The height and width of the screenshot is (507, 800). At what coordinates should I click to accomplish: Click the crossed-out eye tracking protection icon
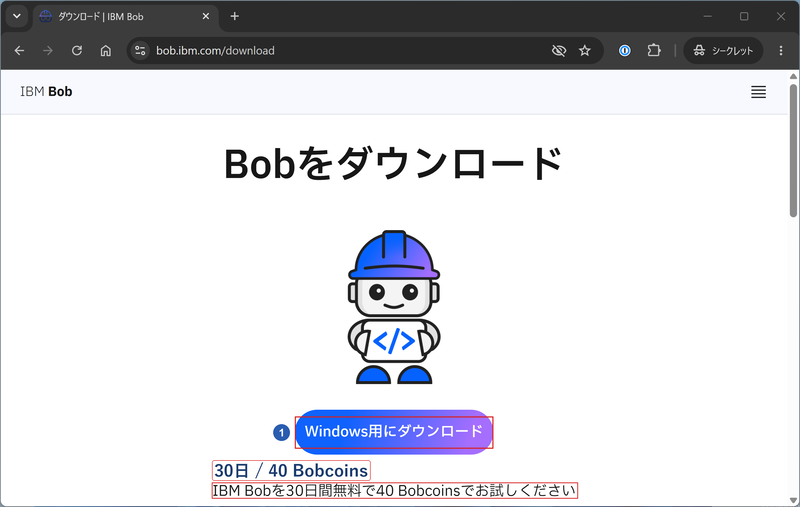[559, 50]
